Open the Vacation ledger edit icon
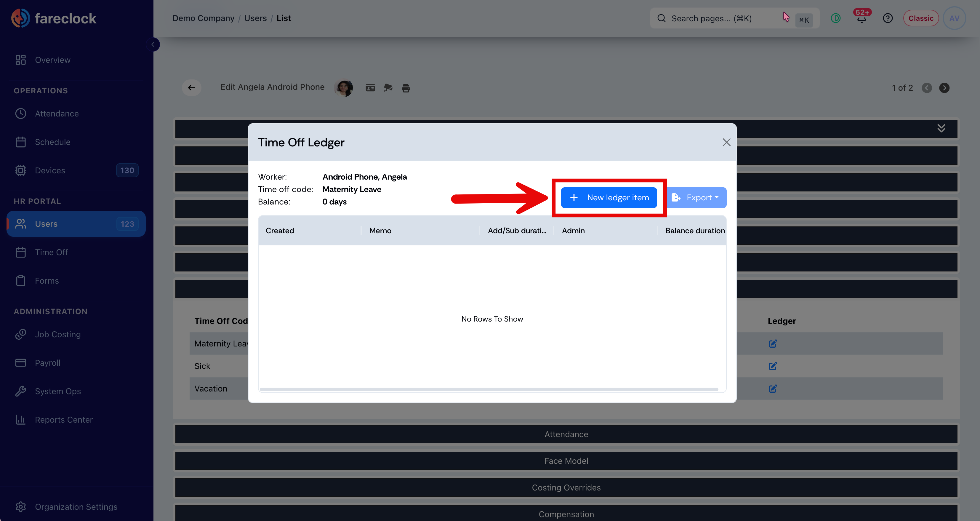Screen dimensions: 980x521 pyautogui.click(x=773, y=389)
